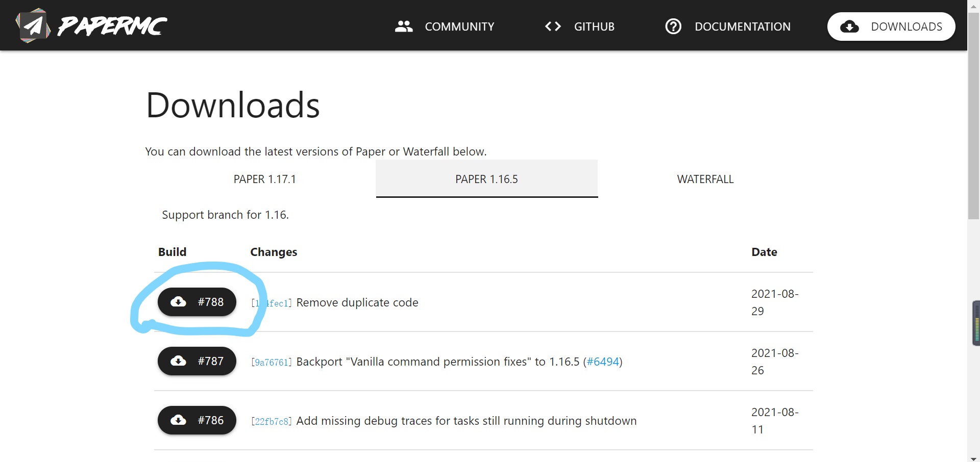Click the GitHub code brackets icon
This screenshot has width=980, height=462.
point(553,27)
